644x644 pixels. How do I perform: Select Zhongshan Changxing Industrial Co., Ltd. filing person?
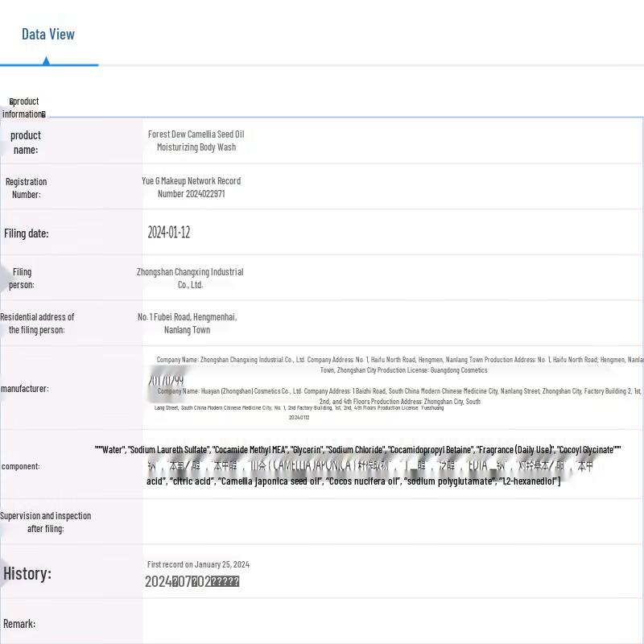point(190,279)
